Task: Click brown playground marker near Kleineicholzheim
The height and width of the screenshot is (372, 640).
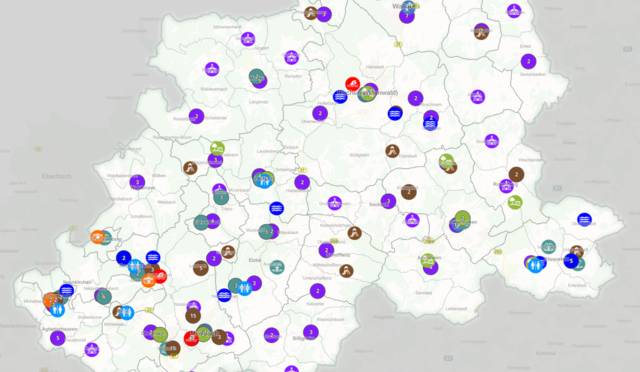Action: (354, 233)
